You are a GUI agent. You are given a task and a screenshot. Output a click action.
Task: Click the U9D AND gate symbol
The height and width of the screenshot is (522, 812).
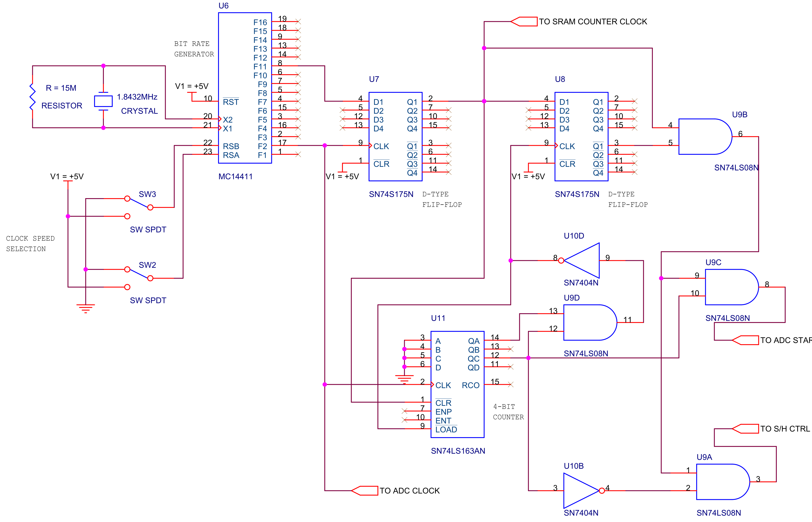click(x=590, y=322)
